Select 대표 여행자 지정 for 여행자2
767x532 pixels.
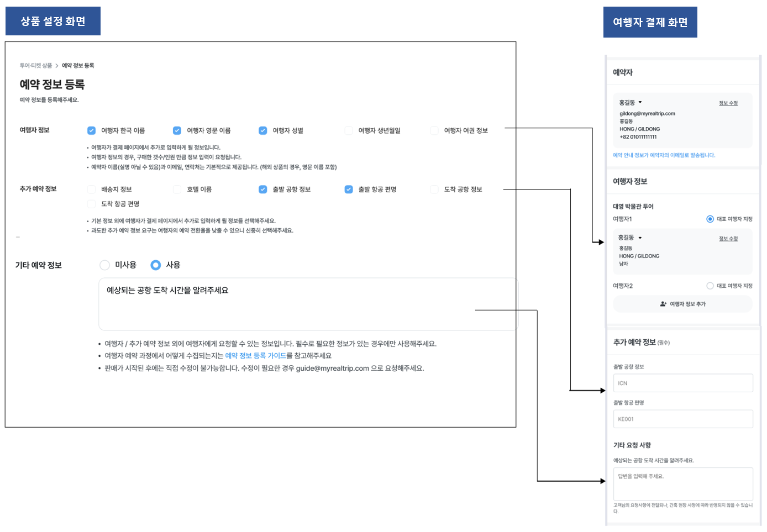point(710,286)
